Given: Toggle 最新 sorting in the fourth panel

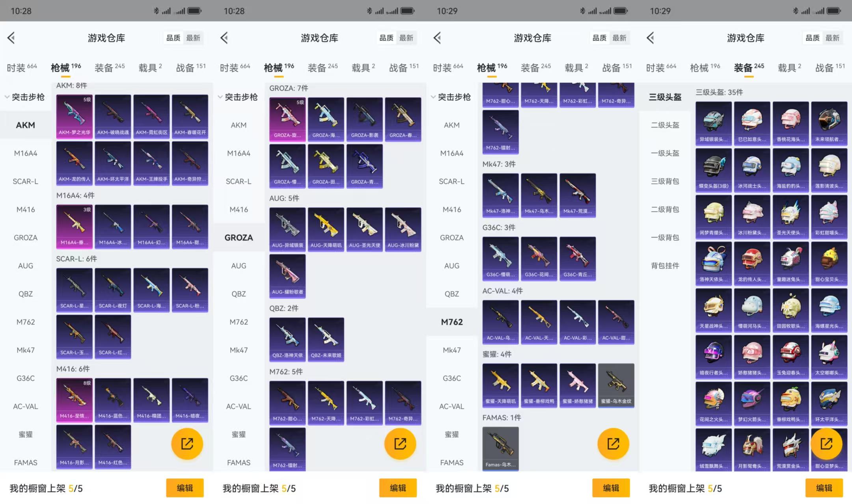Looking at the screenshot, I should [x=832, y=38].
